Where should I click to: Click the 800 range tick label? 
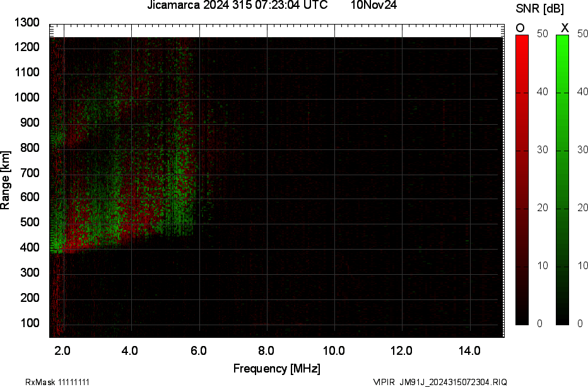pyautogui.click(x=28, y=147)
